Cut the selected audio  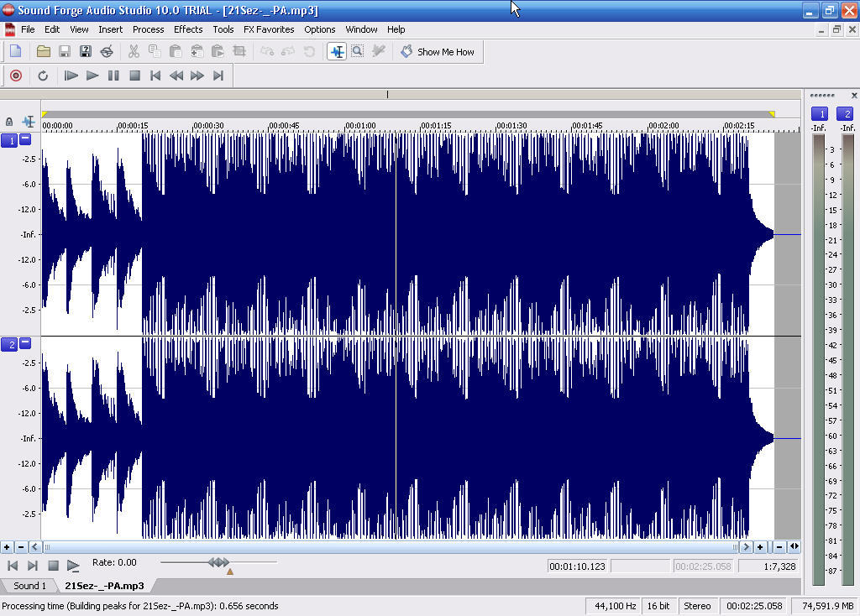132,51
